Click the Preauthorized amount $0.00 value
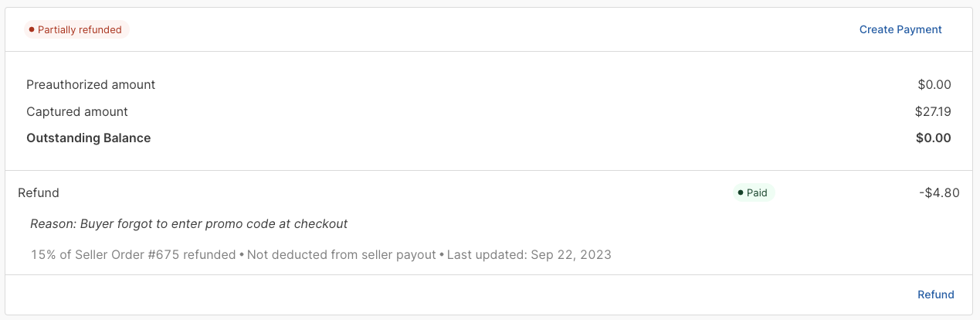This screenshot has width=980, height=320. click(x=934, y=84)
